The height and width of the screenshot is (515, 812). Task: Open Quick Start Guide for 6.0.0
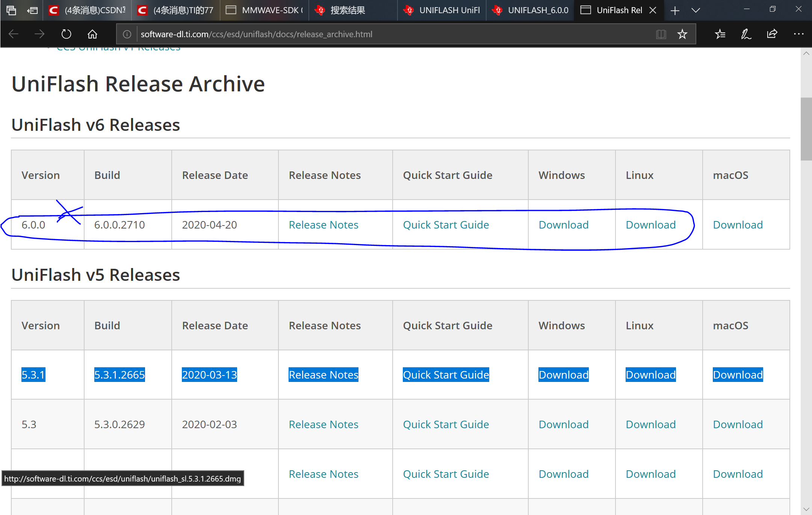[x=446, y=225]
